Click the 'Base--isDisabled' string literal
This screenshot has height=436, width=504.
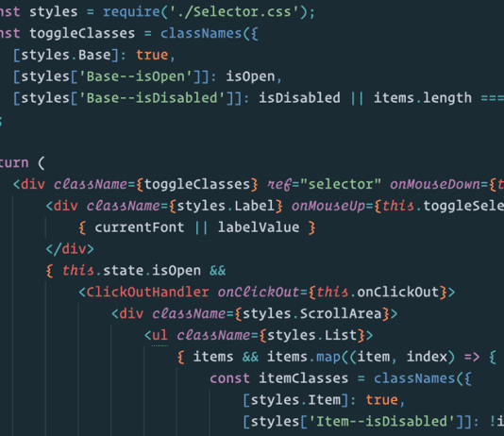tap(152, 98)
